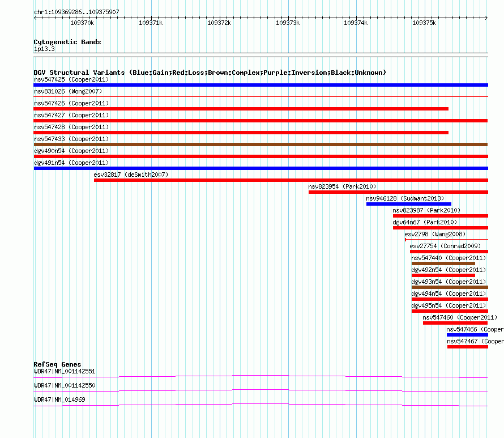Click the nsv547466 variant label
This screenshot has width=504, height=438.
(475, 329)
